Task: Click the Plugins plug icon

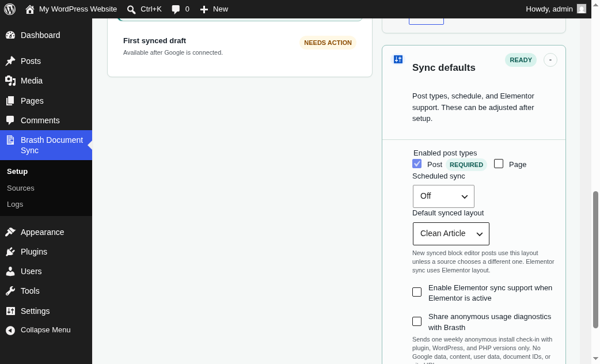Action: [10, 252]
